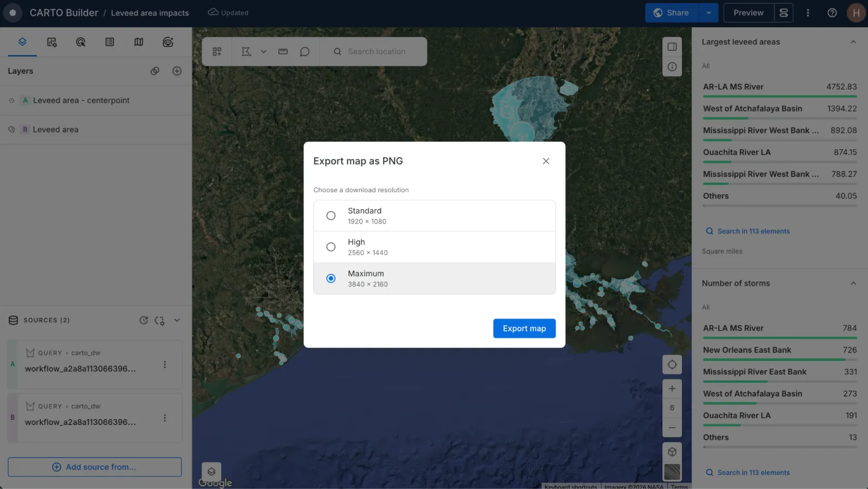Select High 2560 × 1440 resolution
Image resolution: width=868 pixels, height=489 pixels.
click(435, 247)
